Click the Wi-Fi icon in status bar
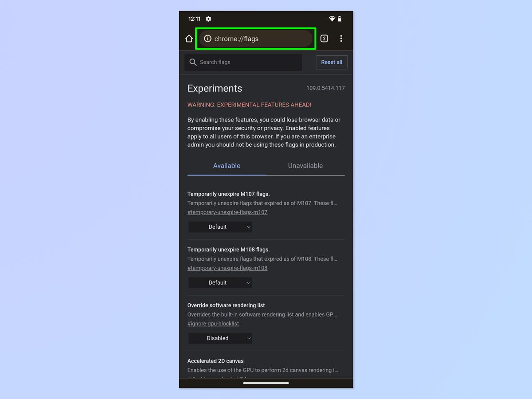The image size is (532, 399). pyautogui.click(x=332, y=19)
